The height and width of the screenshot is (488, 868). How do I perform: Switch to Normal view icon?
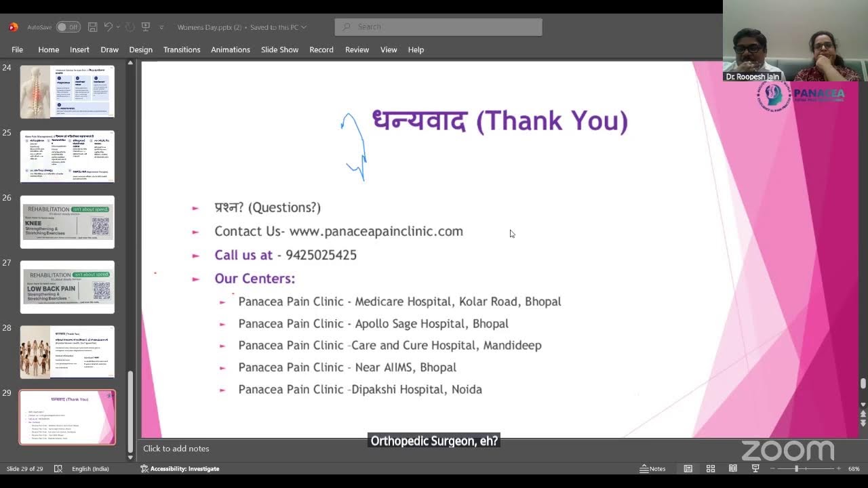click(x=688, y=469)
